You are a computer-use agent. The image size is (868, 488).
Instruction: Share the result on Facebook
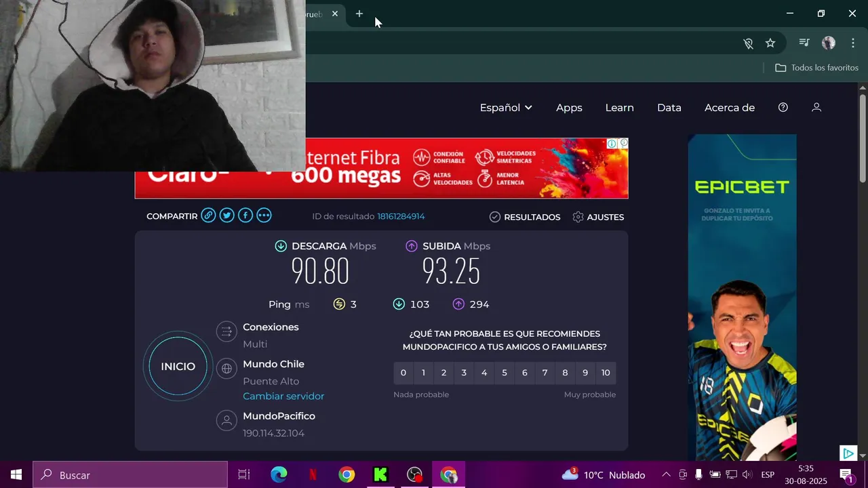[245, 216]
